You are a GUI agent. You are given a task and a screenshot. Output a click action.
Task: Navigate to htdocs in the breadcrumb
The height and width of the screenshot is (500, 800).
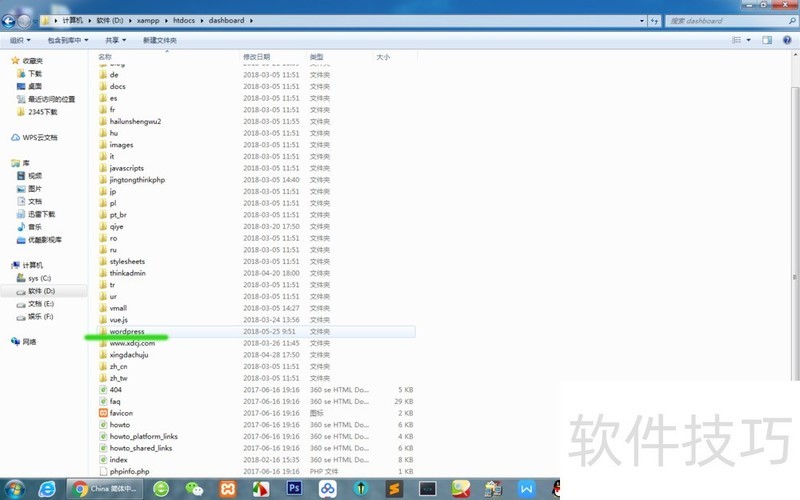click(184, 20)
